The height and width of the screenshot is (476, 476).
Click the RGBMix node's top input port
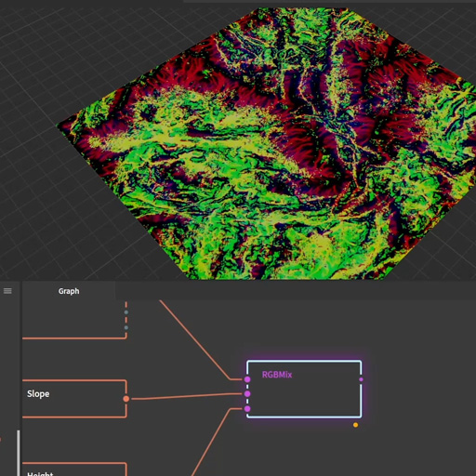click(247, 379)
